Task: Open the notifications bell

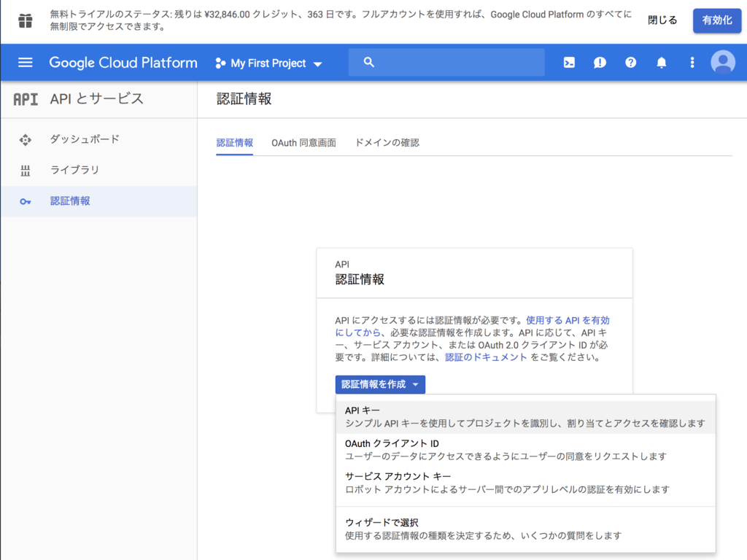Action: [661, 63]
